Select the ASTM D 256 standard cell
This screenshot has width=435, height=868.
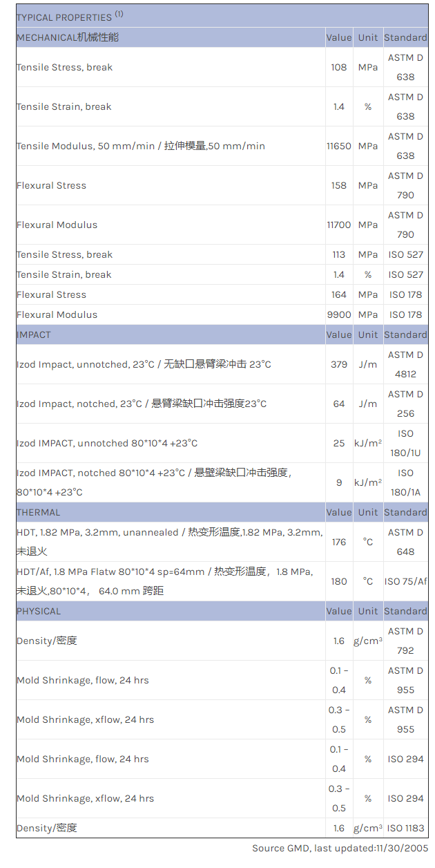[x=405, y=404]
